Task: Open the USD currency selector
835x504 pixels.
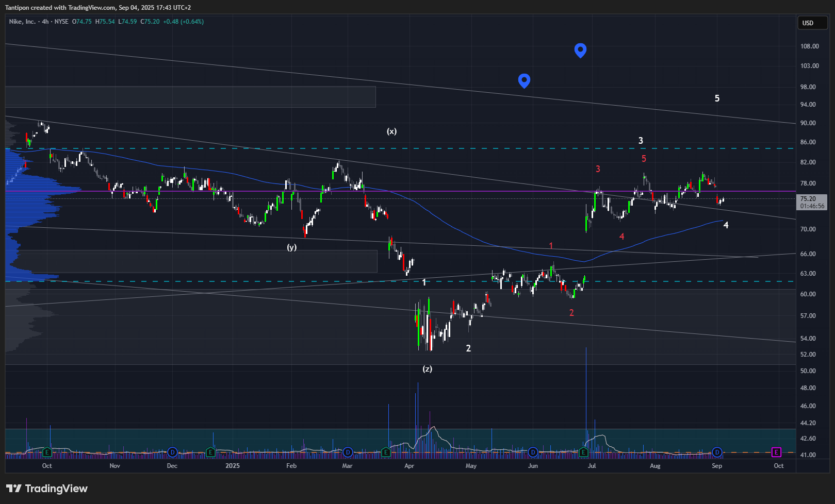Action: (812, 23)
